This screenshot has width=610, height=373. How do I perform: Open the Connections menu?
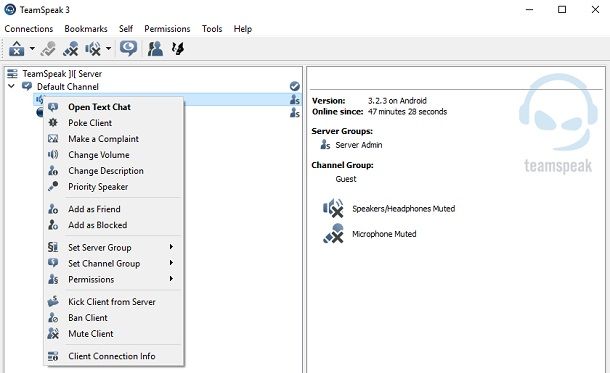pos(29,29)
